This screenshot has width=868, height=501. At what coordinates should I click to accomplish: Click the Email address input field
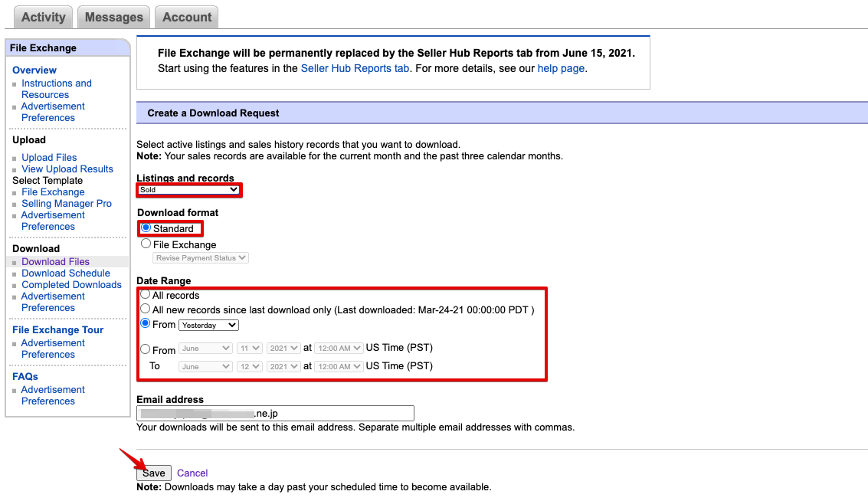coord(275,414)
